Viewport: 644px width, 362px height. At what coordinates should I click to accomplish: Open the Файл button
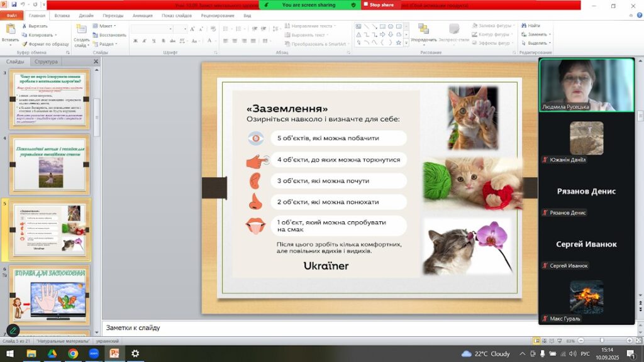point(11,16)
